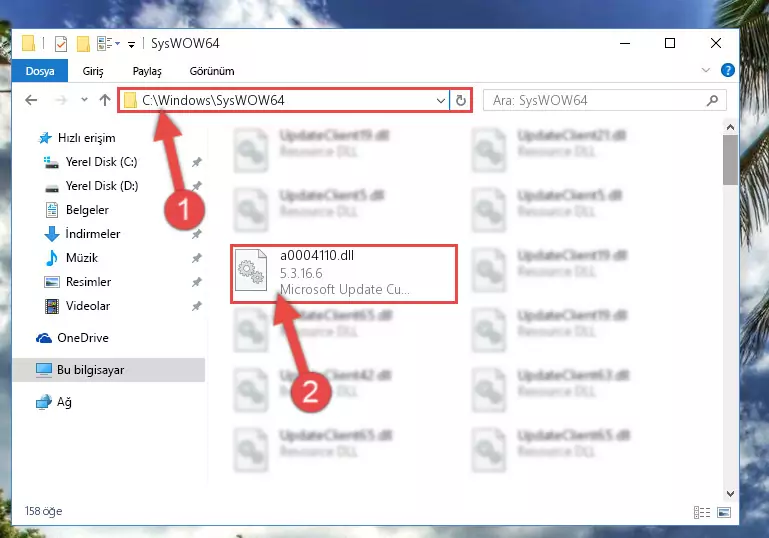Switch to large icons view in status bar
769x538 pixels.
coord(724,512)
